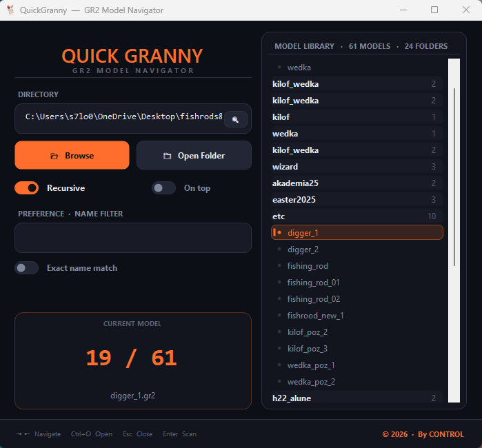Minimize the QuickGranny window

click(x=403, y=10)
